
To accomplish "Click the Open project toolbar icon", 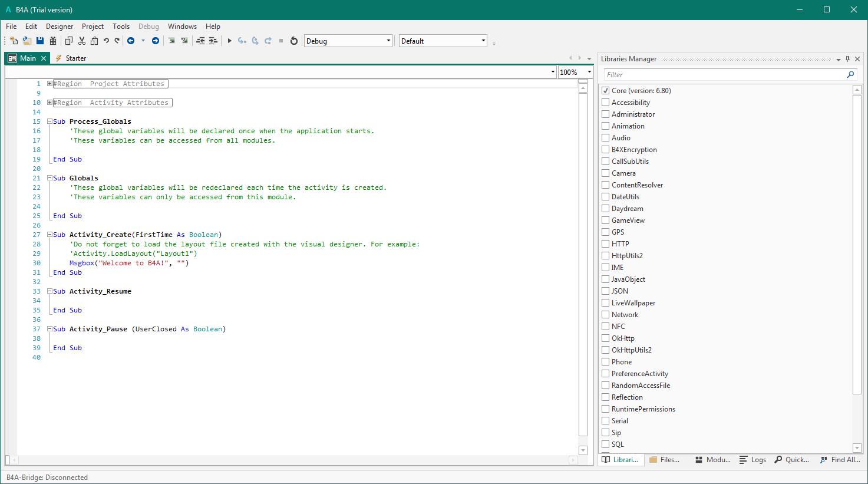I will tap(27, 41).
